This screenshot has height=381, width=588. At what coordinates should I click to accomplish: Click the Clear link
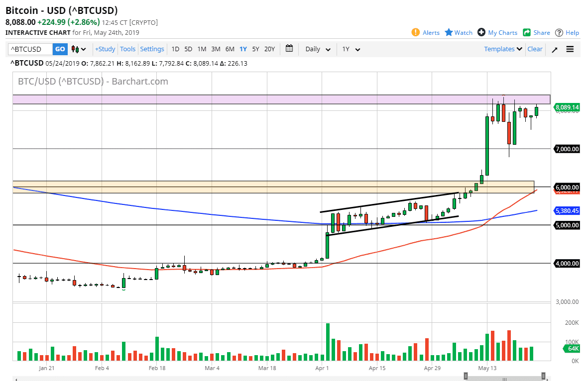point(535,49)
